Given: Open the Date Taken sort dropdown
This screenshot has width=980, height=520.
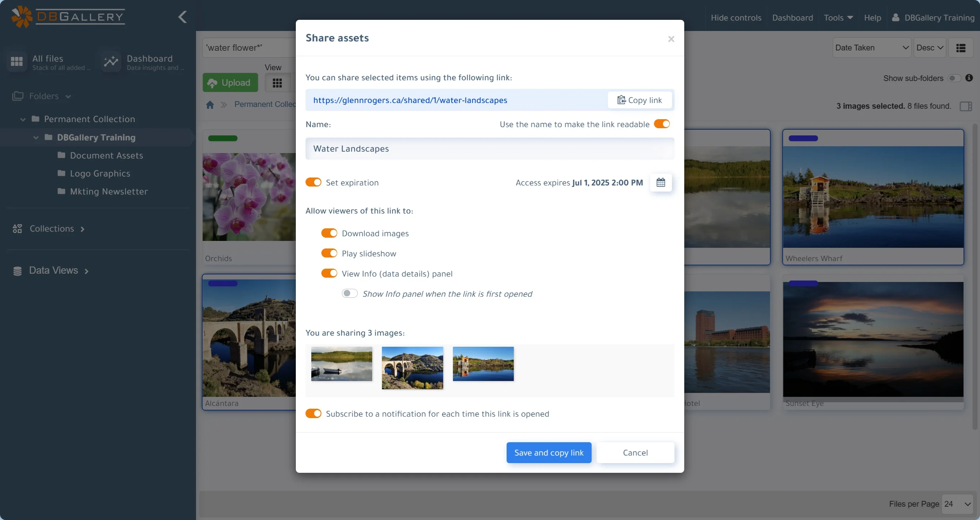Looking at the screenshot, I should (872, 47).
